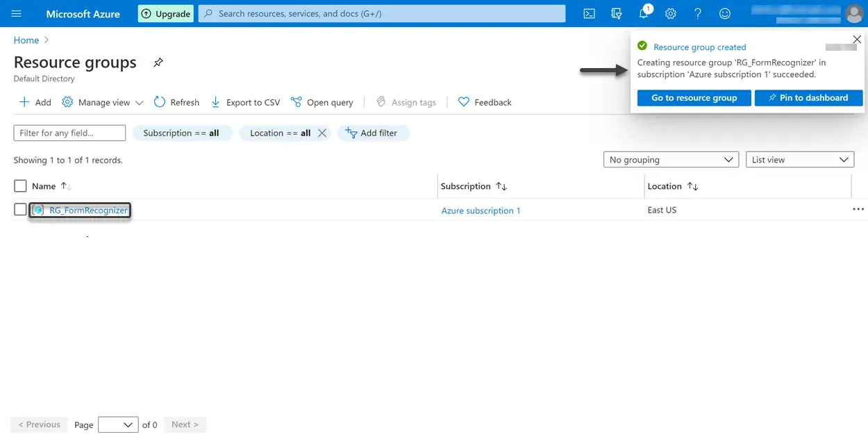Screen dimensions: 868x446
Task: Expand the Manage view menu
Action: click(x=103, y=102)
